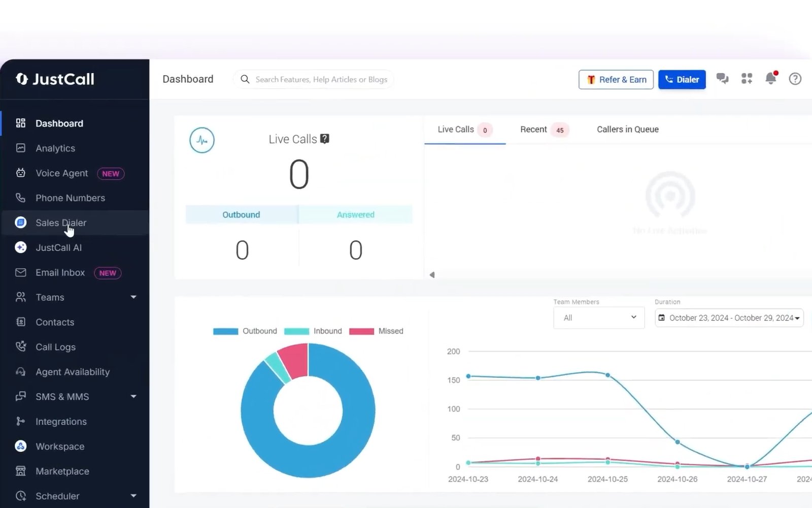Click the Refer & Earn button
Screen dimensions: 812x508
pos(616,80)
